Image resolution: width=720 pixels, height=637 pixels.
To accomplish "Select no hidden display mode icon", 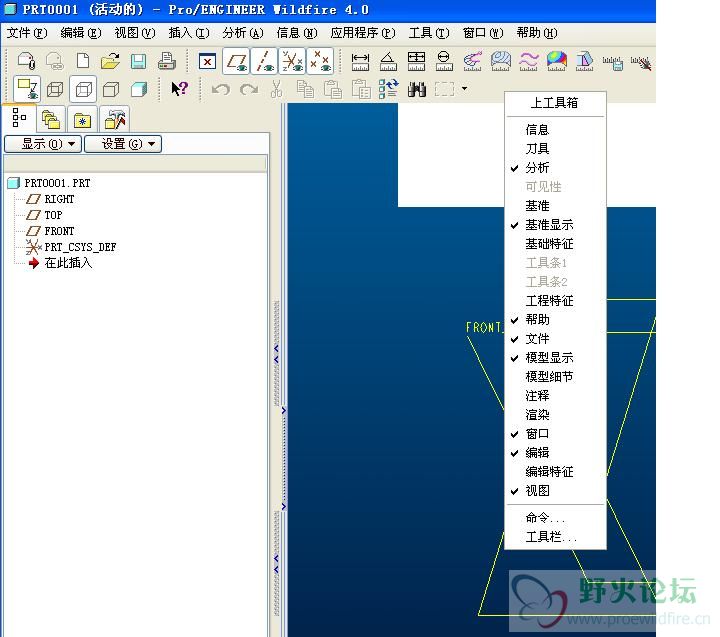I will tap(111, 89).
